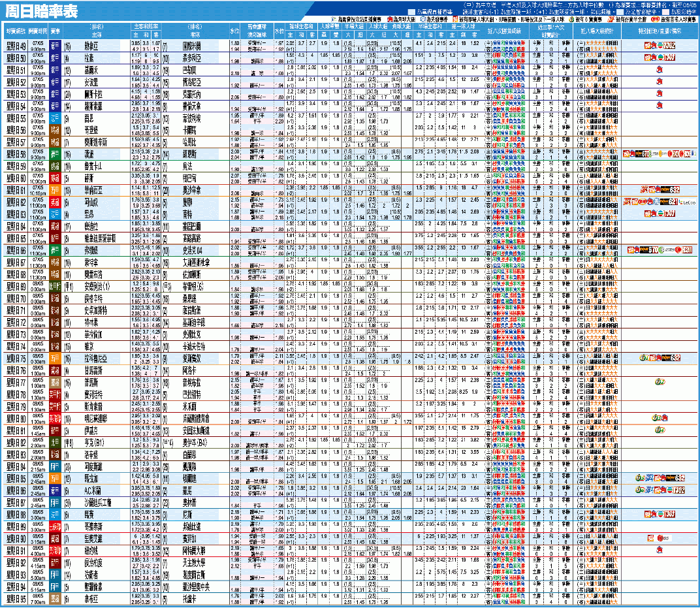Screen dimensions: 700x608
Task: Click the legend icon beside 為先發事件
Action: click(x=422, y=20)
